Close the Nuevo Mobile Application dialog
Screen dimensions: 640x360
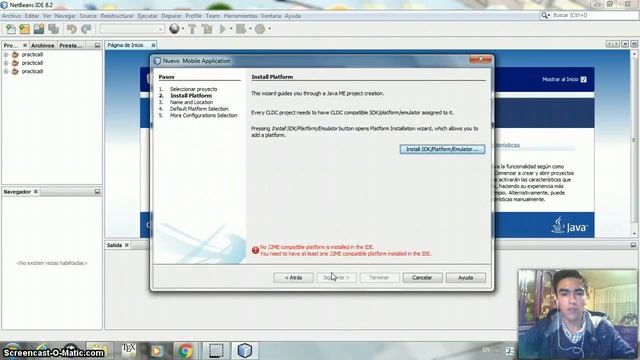480,60
